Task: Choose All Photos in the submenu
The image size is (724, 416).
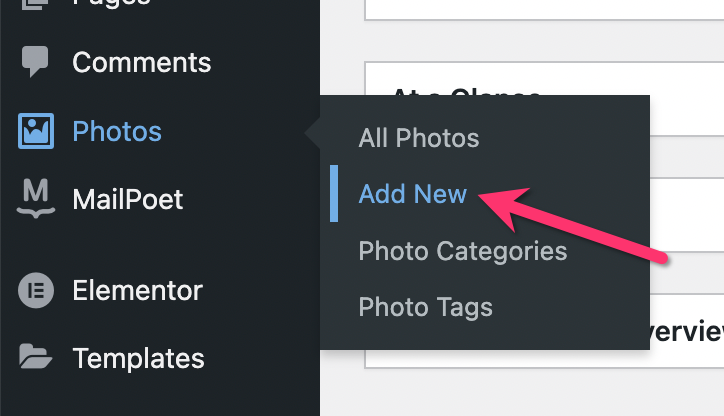Action: [x=419, y=138]
